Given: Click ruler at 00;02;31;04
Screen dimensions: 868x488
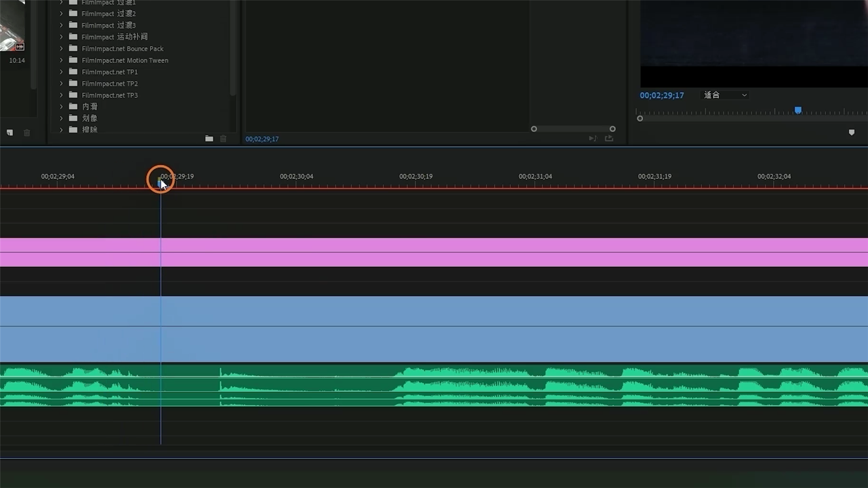Looking at the screenshot, I should [535, 176].
